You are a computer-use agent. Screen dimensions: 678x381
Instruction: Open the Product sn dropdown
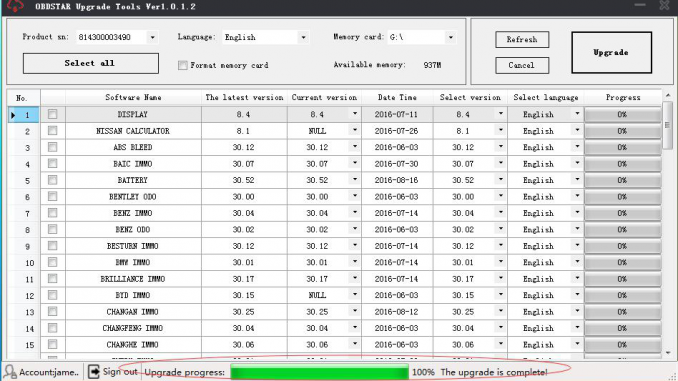152,38
